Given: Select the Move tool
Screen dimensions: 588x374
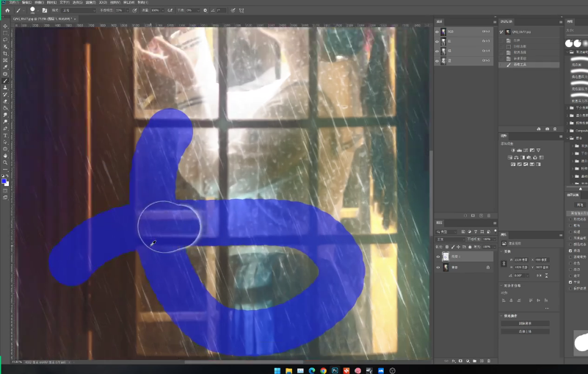Looking at the screenshot, I should point(5,26).
